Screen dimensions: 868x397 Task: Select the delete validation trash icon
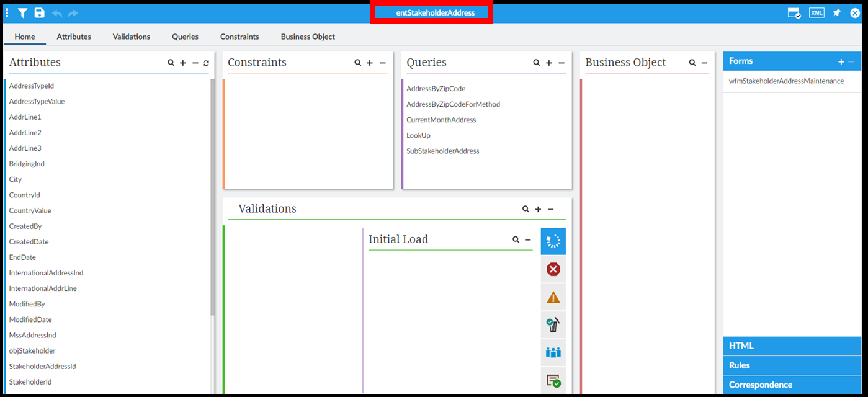coord(553,324)
